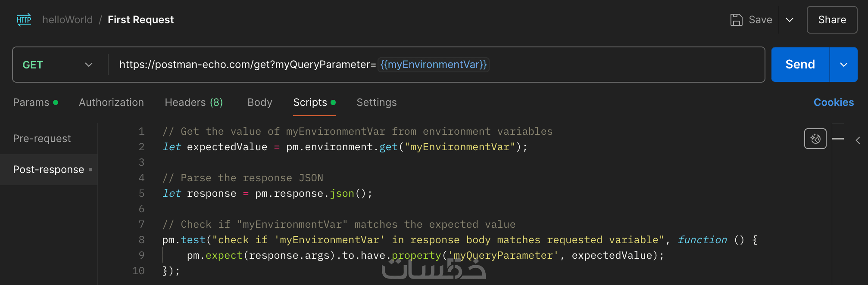Screen dimensions: 868x285
Task: Click the Share button
Action: point(832,20)
